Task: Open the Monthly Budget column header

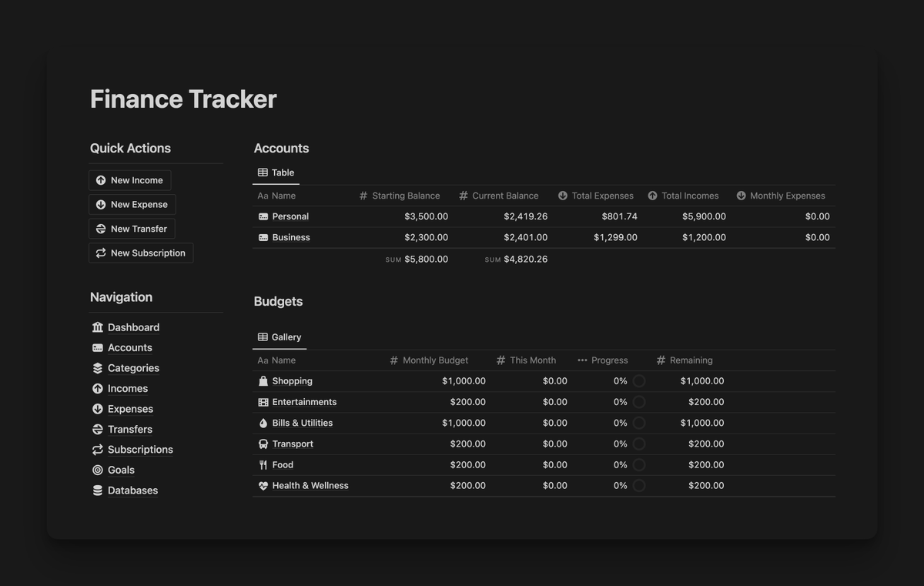Action: pos(429,360)
